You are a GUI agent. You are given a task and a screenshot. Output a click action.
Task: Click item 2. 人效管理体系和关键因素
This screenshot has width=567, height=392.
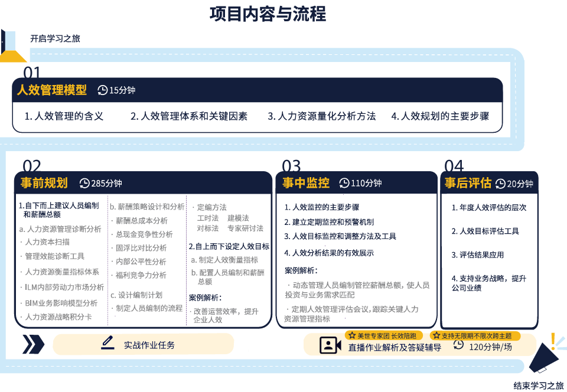189,116
